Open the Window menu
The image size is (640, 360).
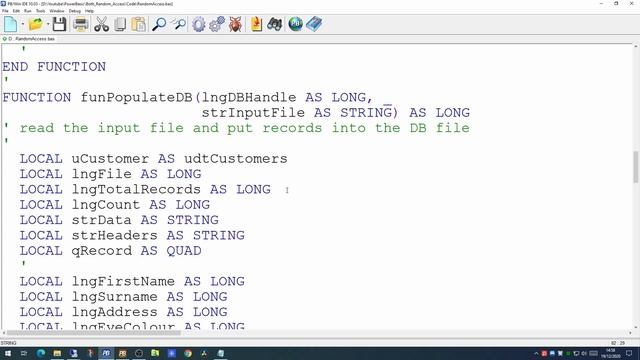pyautogui.click(x=57, y=11)
